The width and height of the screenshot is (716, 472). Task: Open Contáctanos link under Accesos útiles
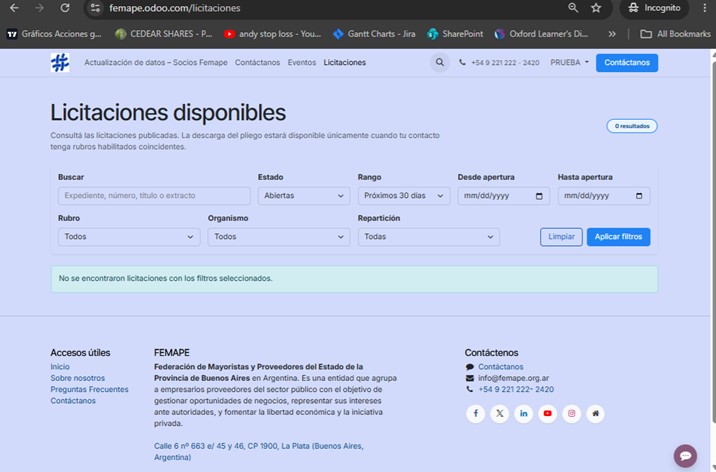point(73,401)
